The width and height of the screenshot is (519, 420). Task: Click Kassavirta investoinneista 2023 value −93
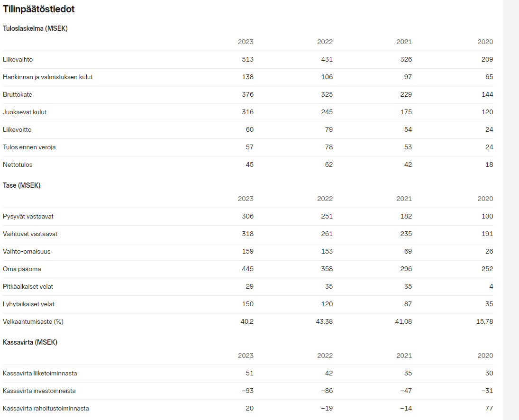(x=247, y=391)
